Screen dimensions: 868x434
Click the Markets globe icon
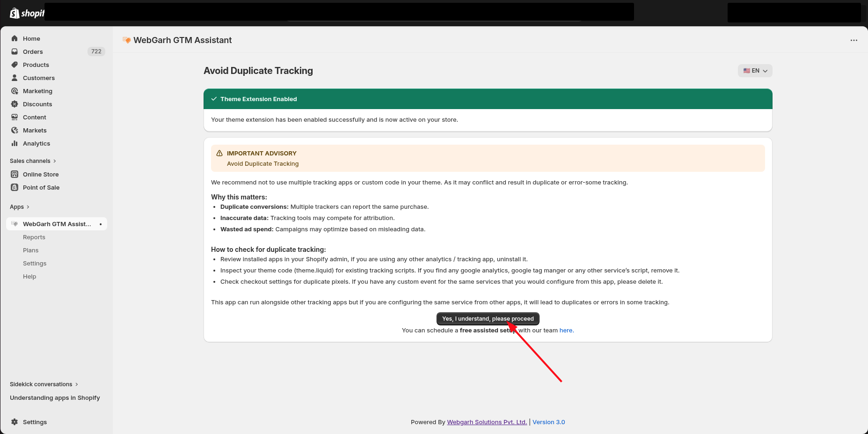tap(15, 130)
